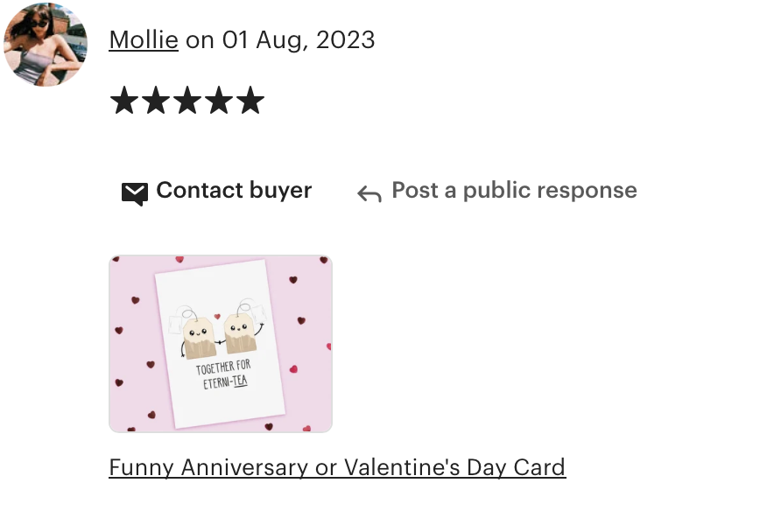Select the Contact buyer button text
This screenshot has height=532, width=760.
[x=234, y=190]
